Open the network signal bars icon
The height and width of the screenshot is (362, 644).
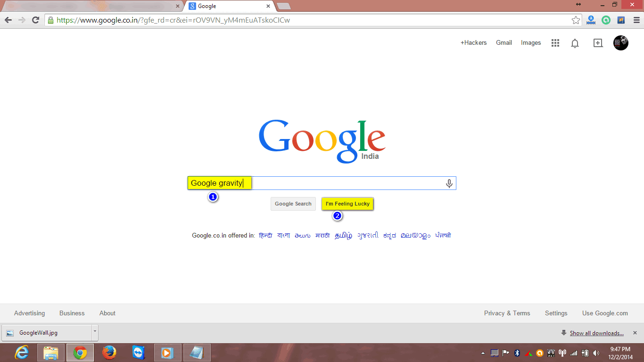[x=574, y=353]
